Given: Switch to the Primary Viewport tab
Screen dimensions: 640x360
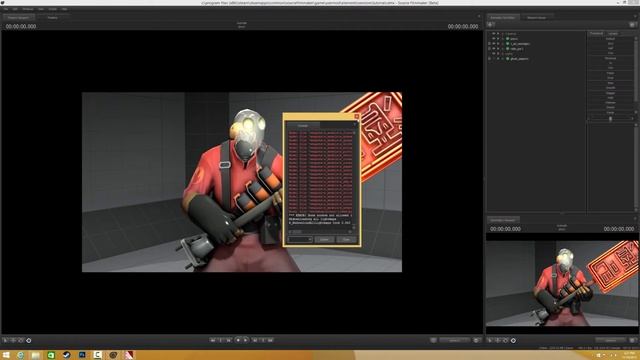Looking at the screenshot, I should [x=19, y=18].
